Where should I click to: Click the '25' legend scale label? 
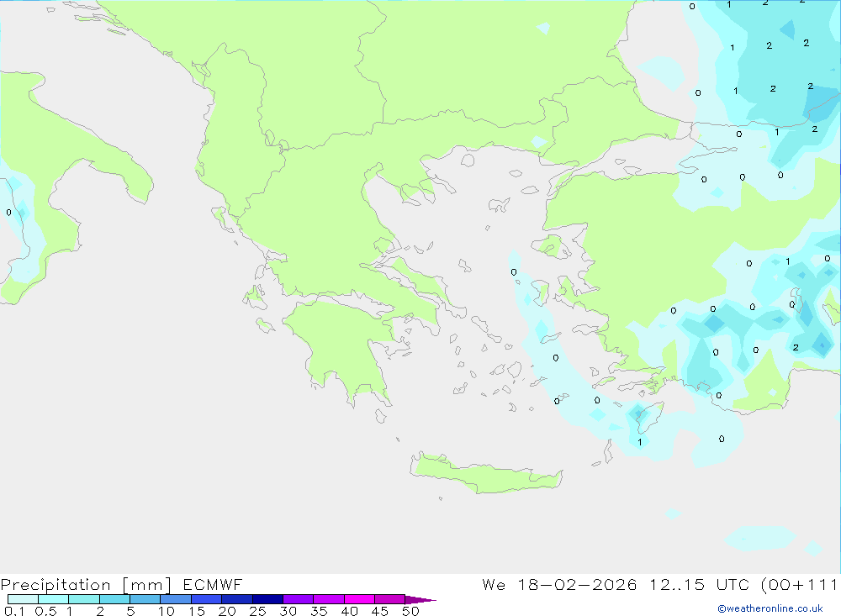[x=257, y=611]
